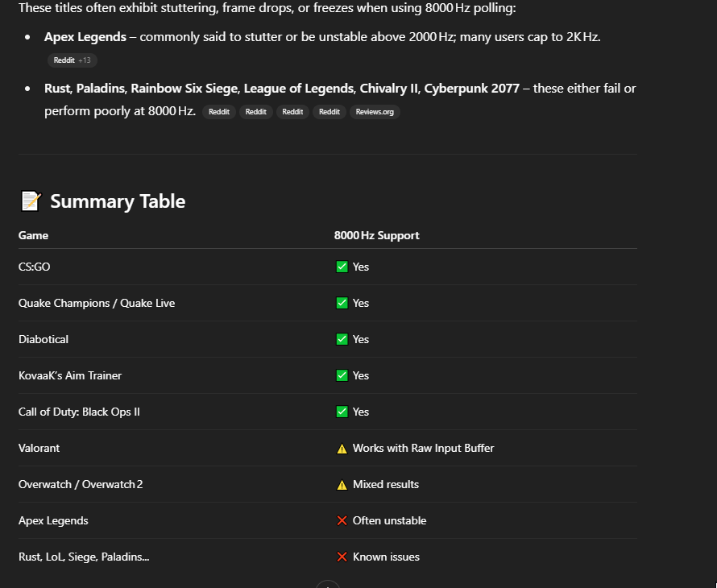Click the warning triangle next to Mixed results
This screenshot has width=717, height=588.
click(342, 485)
